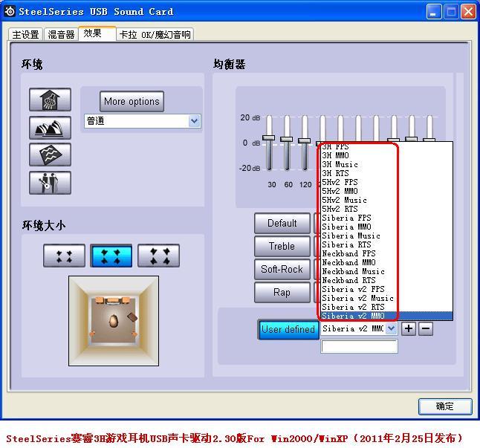Apply the Rap equalizer preset
The width and height of the screenshot is (480, 448).
click(282, 292)
